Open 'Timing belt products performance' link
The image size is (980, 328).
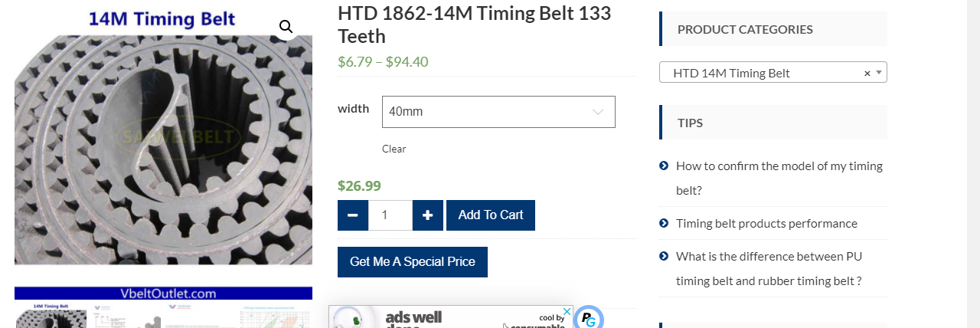pos(766,223)
